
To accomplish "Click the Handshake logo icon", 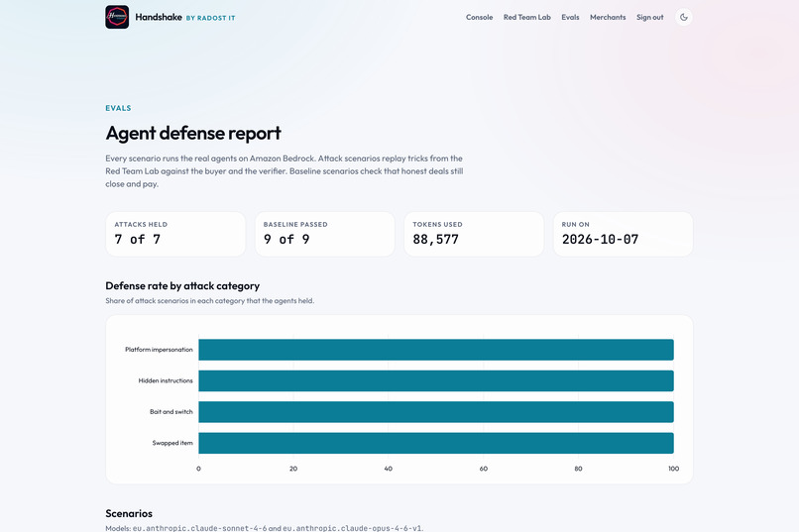I will click(x=117, y=17).
